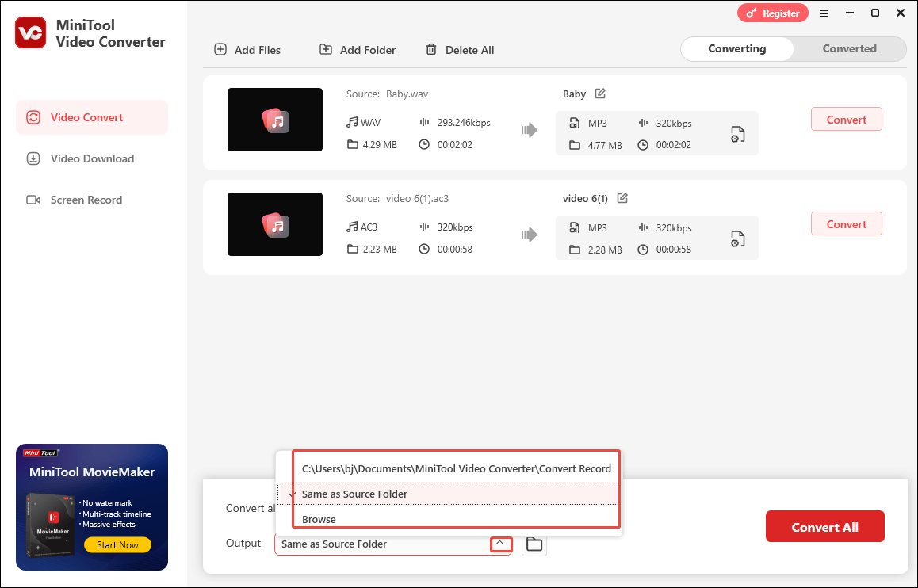918x588 pixels.
Task: Click the MovieMaker product box image
Action: pos(51,525)
